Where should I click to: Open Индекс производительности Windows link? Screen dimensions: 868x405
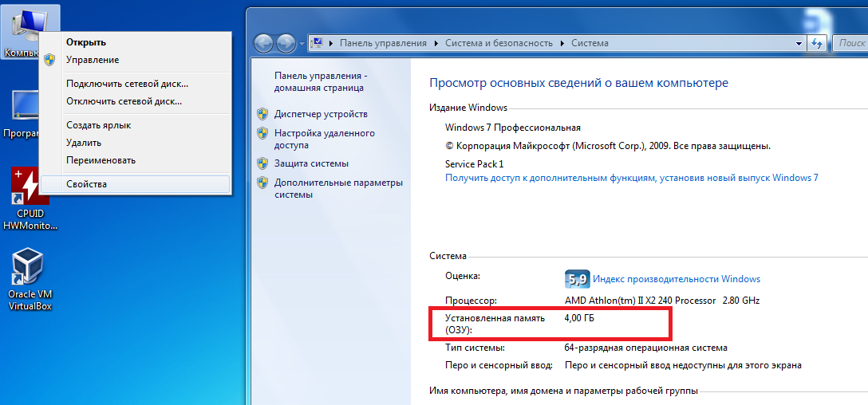click(x=677, y=279)
